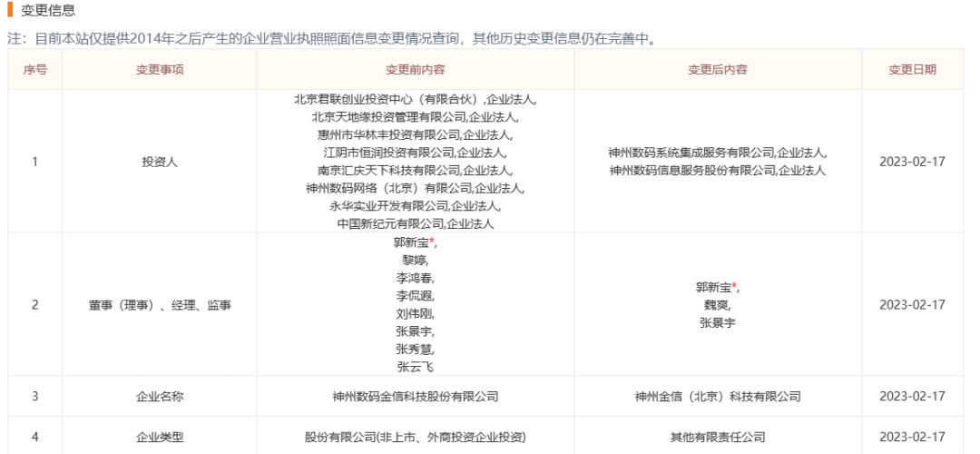Click 投资人 change item cell
The image size is (980, 454).
(160, 162)
